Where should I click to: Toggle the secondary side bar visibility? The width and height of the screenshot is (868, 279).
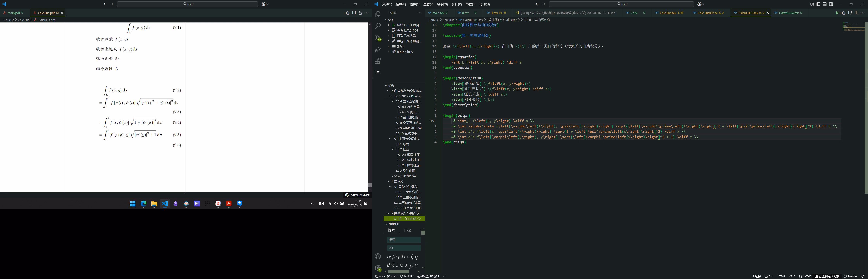tap(831, 4)
